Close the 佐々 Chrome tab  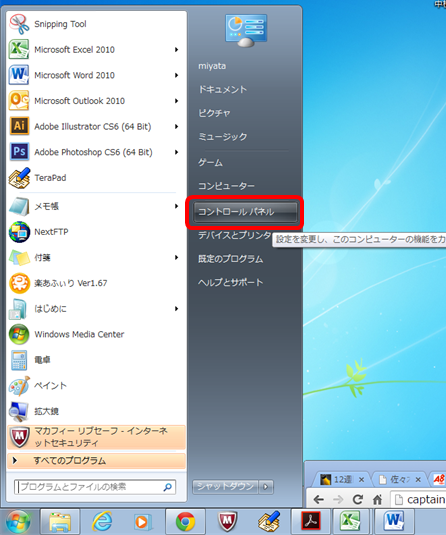pyautogui.click(x=418, y=480)
